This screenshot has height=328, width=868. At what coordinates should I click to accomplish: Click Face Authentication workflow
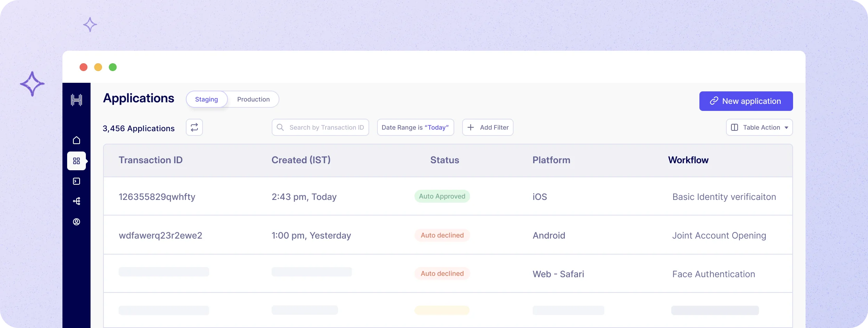tap(713, 274)
